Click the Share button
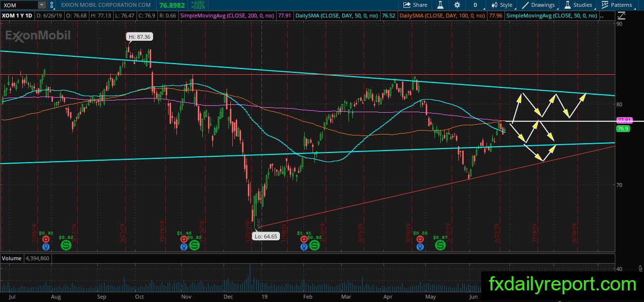Image resolution: width=644 pixels, height=302 pixels. [x=416, y=5]
